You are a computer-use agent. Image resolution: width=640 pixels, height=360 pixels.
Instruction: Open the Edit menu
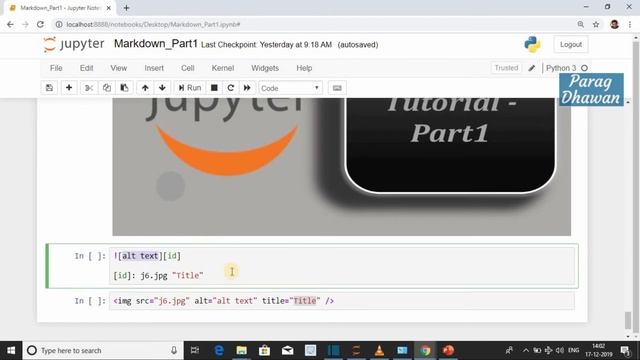pos(87,68)
